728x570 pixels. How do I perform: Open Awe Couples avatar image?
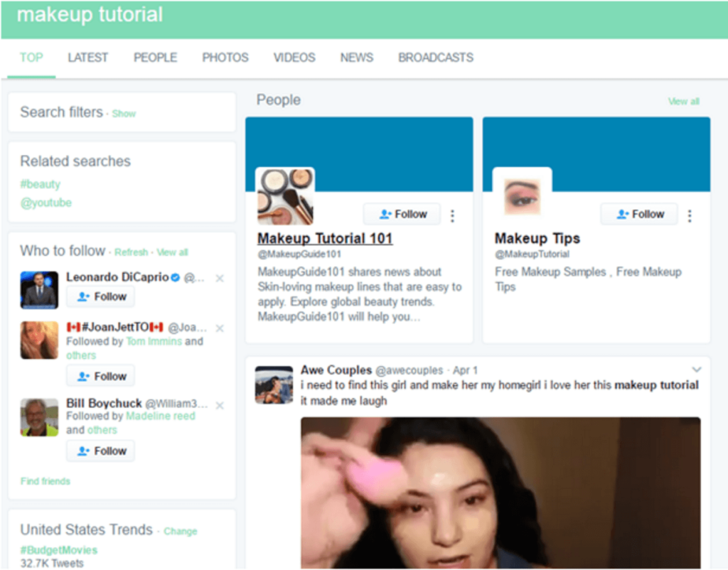(x=274, y=385)
